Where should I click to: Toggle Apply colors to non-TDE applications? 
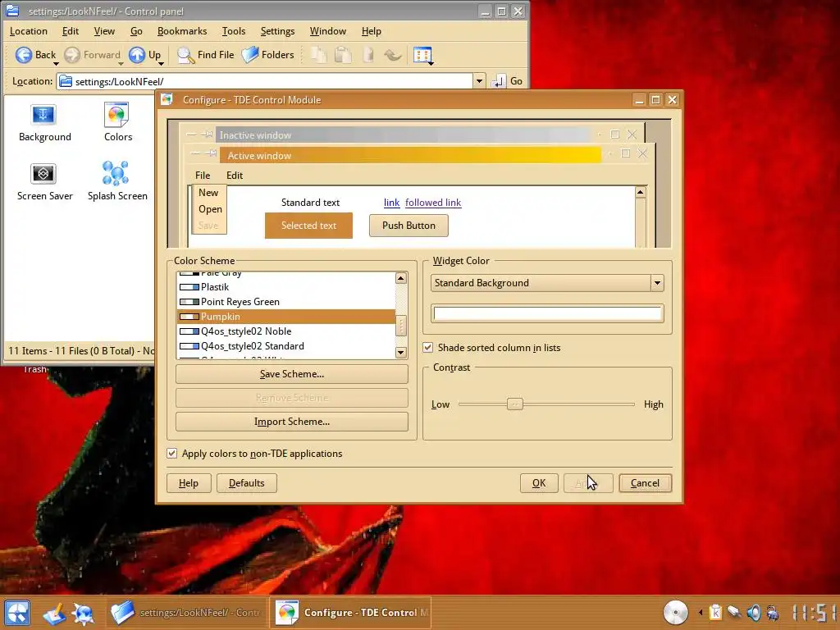(x=171, y=453)
